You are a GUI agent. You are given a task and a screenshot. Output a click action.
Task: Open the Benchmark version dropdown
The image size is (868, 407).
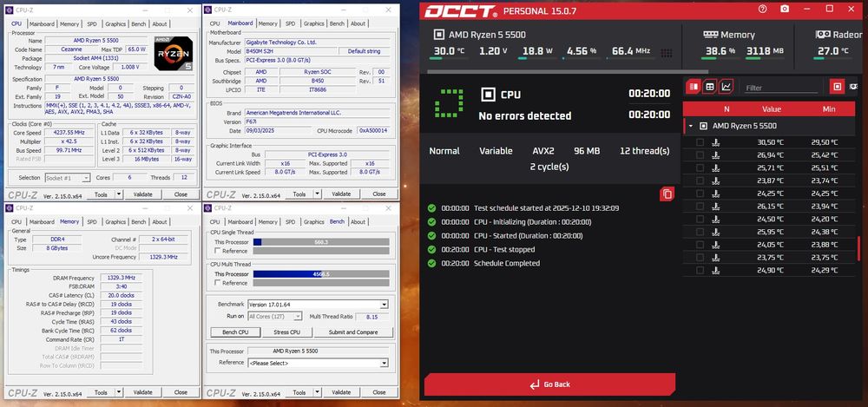coord(384,305)
